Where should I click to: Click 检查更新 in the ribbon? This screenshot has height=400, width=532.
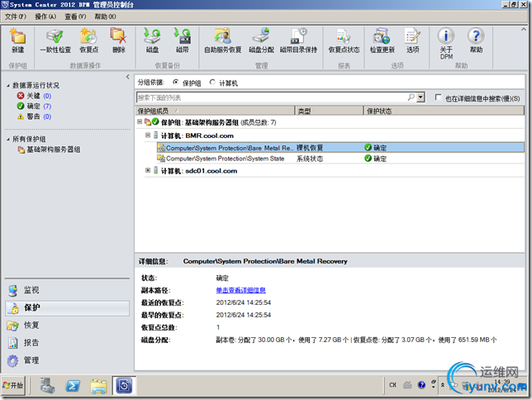[x=382, y=40]
